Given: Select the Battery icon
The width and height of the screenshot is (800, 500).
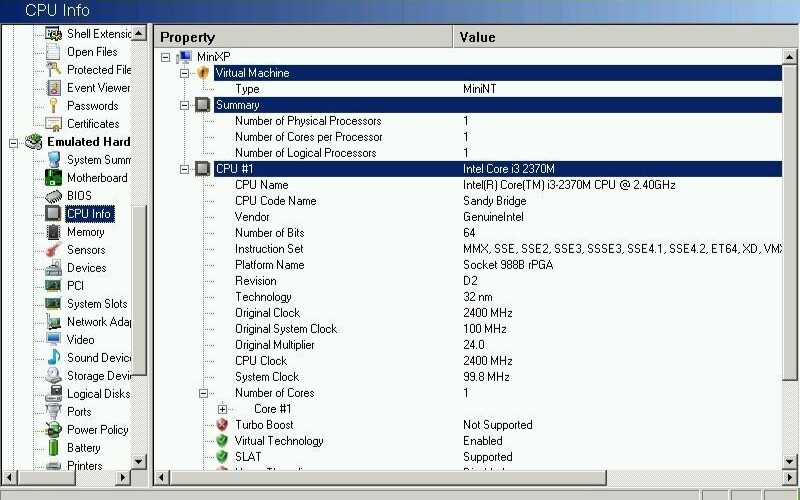Looking at the screenshot, I should 53,447.
